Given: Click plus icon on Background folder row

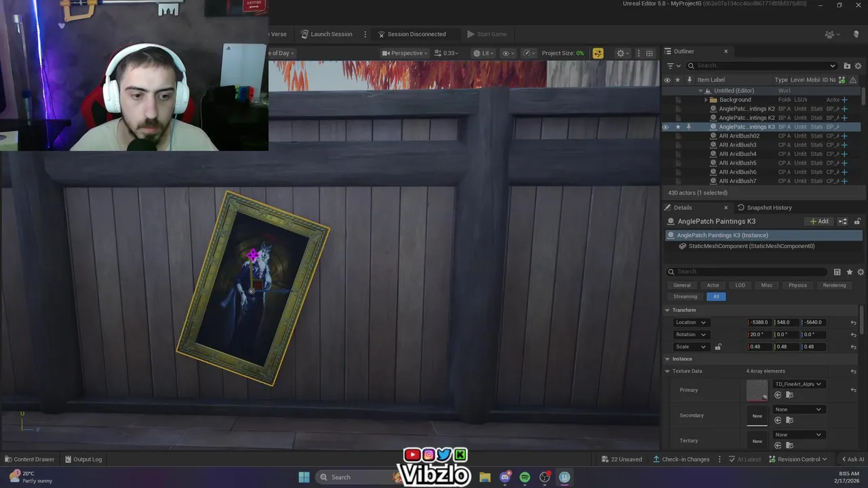Looking at the screenshot, I should click(x=844, y=100).
